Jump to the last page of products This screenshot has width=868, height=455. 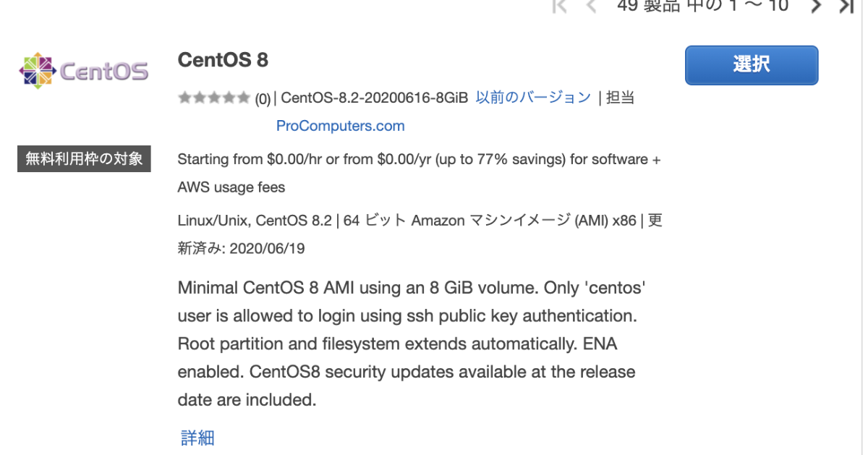point(846,7)
